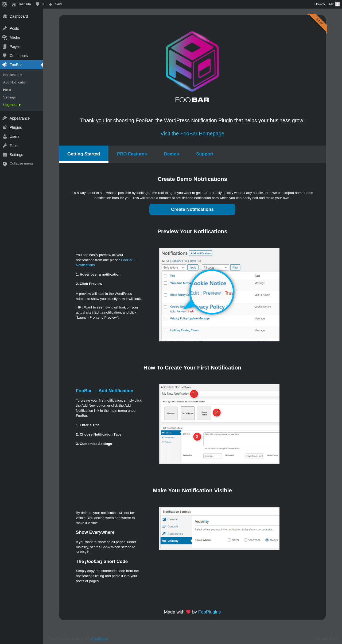342x644 pixels.
Task: Open FooBar → Add Notification heading link
Action: pos(104,391)
